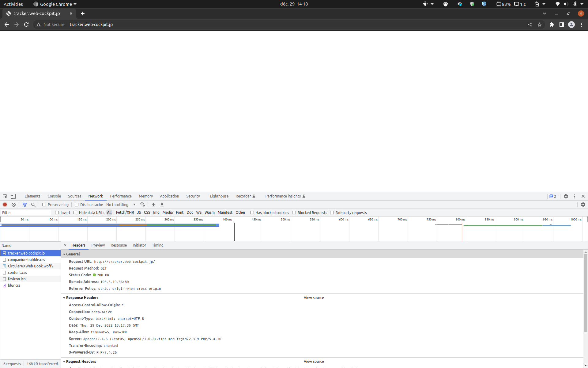The image size is (588, 368).
Task: Check the Disable cache checkbox
Action: point(77,205)
